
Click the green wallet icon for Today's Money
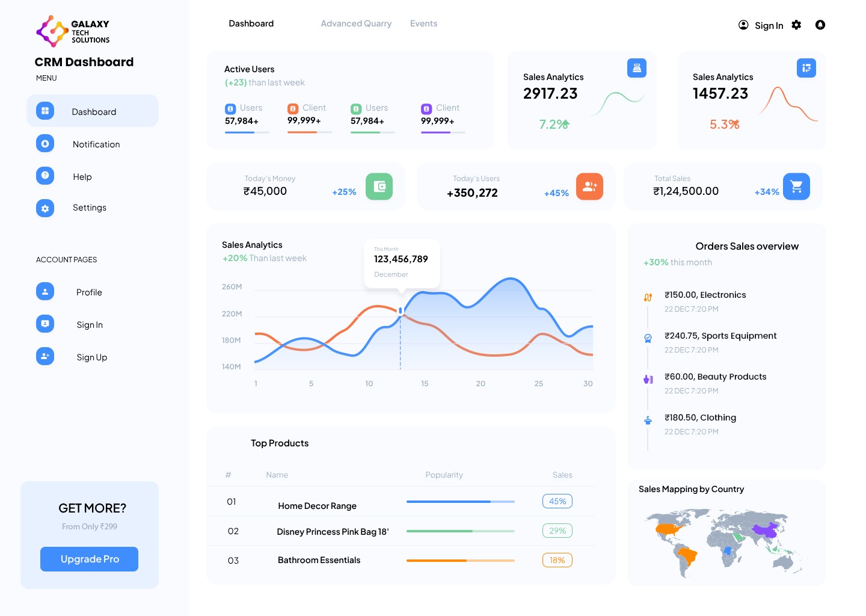point(379,186)
